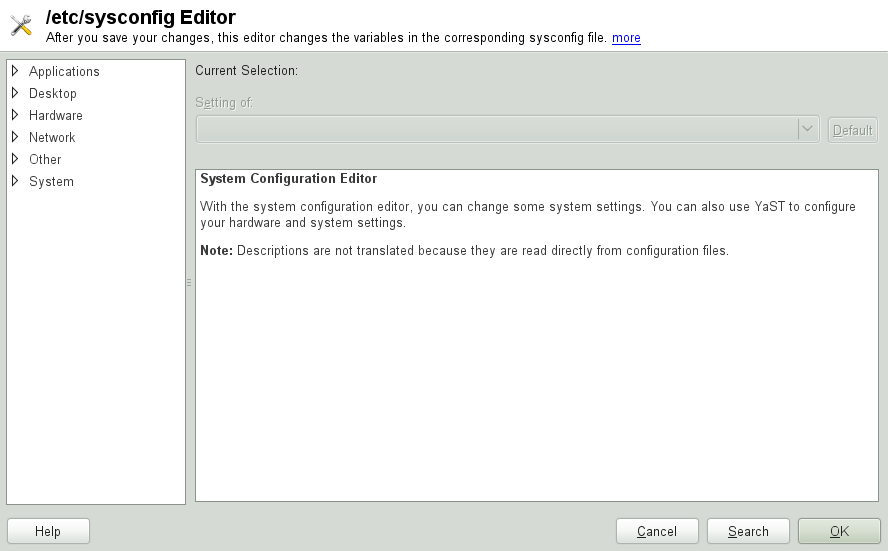The height and width of the screenshot is (551, 888).
Task: Expand the Other tree node
Action: click(x=15, y=159)
